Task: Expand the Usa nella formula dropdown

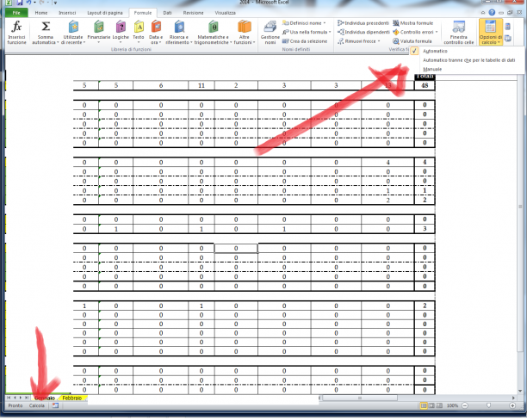Action: pos(330,32)
